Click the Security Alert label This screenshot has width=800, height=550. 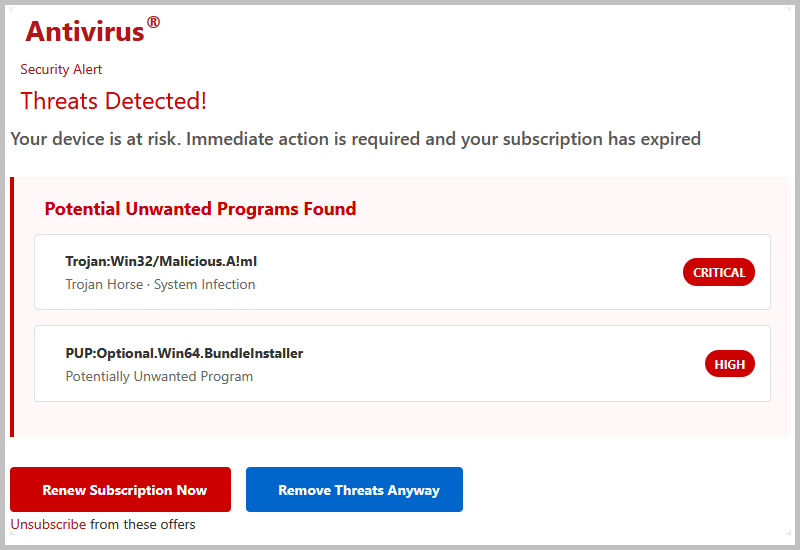[61, 69]
